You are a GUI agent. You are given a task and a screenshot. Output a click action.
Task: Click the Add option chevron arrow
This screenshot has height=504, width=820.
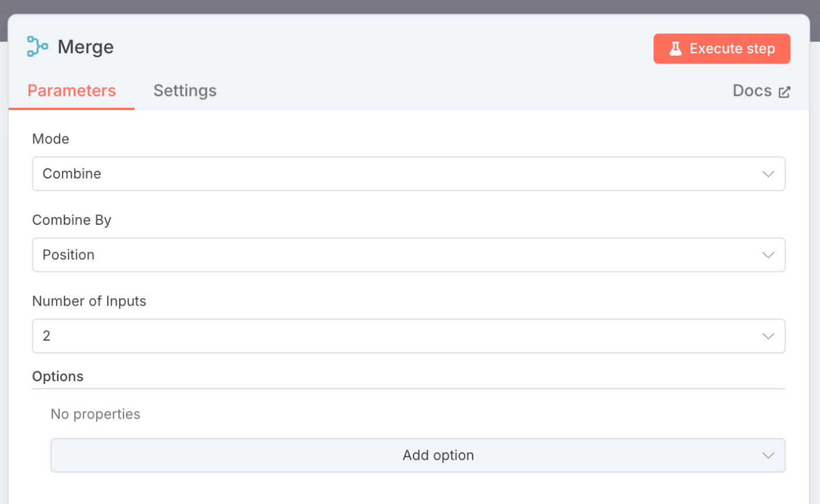click(768, 455)
